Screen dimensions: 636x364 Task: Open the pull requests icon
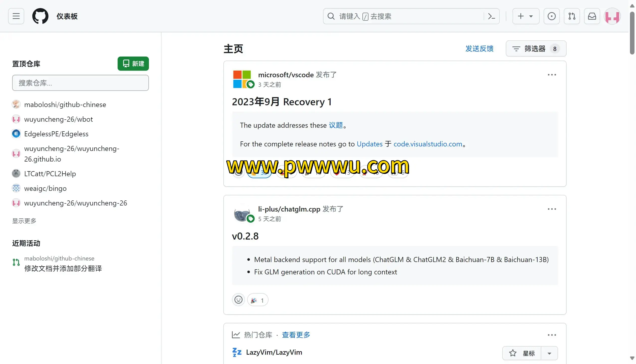[572, 16]
